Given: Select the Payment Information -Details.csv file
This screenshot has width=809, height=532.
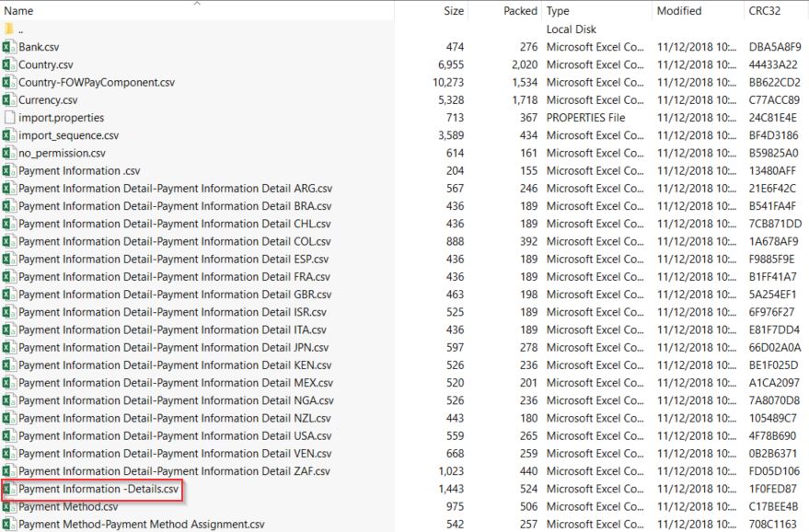Looking at the screenshot, I should tap(98, 489).
